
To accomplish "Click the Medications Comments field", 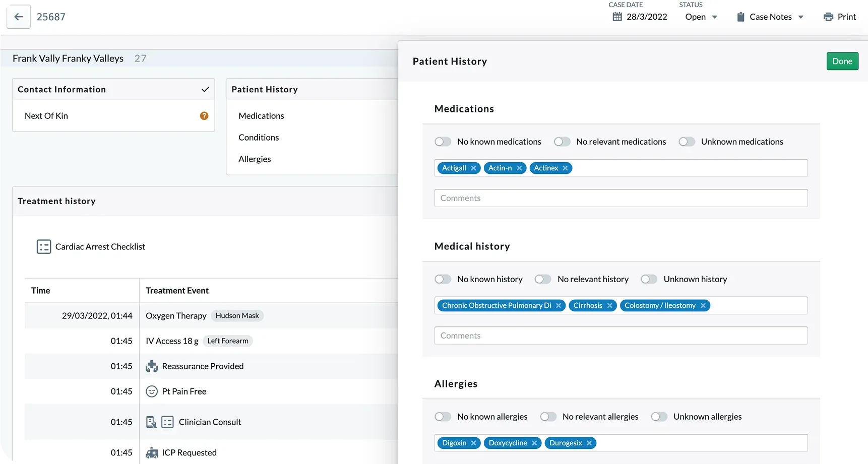I will (621, 198).
